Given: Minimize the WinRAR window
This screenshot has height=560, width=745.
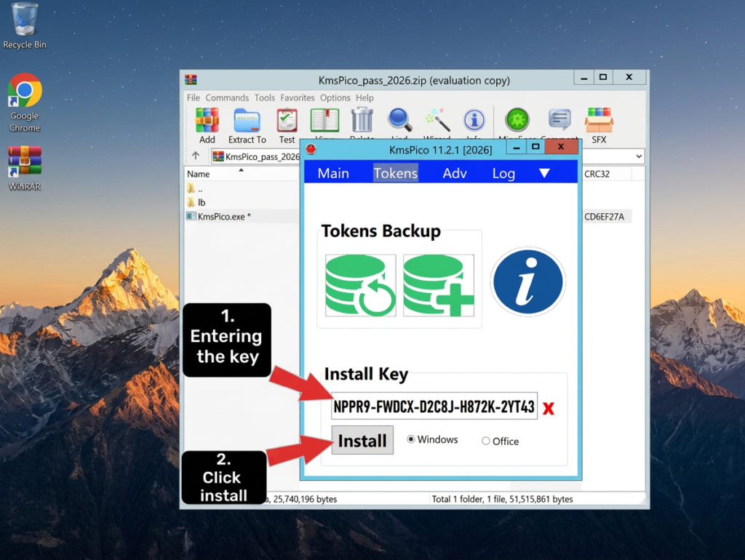Looking at the screenshot, I should pos(584,77).
